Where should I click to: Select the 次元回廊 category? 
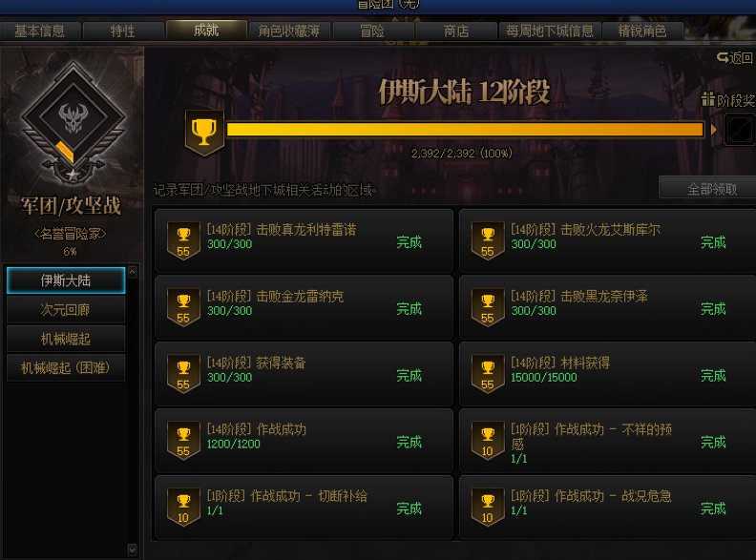[66, 309]
